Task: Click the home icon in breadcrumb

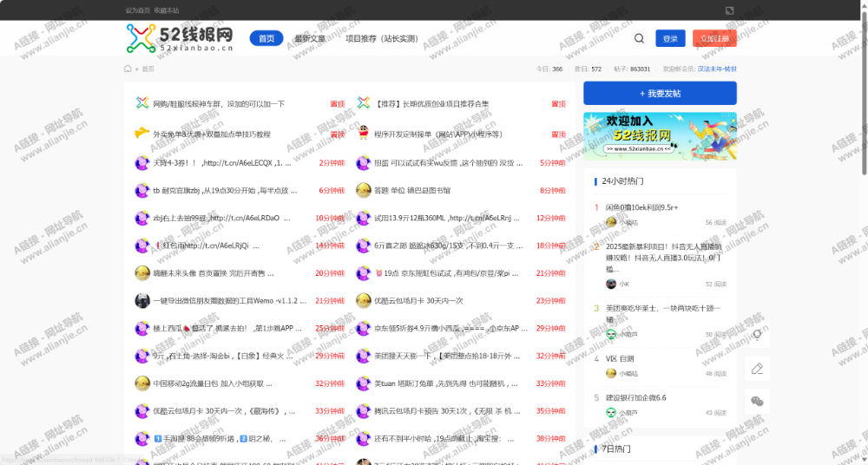Action: tap(128, 69)
